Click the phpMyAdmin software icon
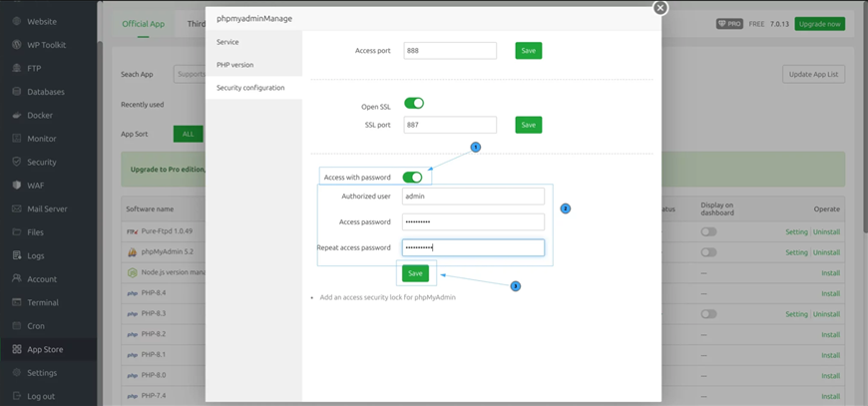This screenshot has width=868, height=406. pyautogui.click(x=132, y=252)
